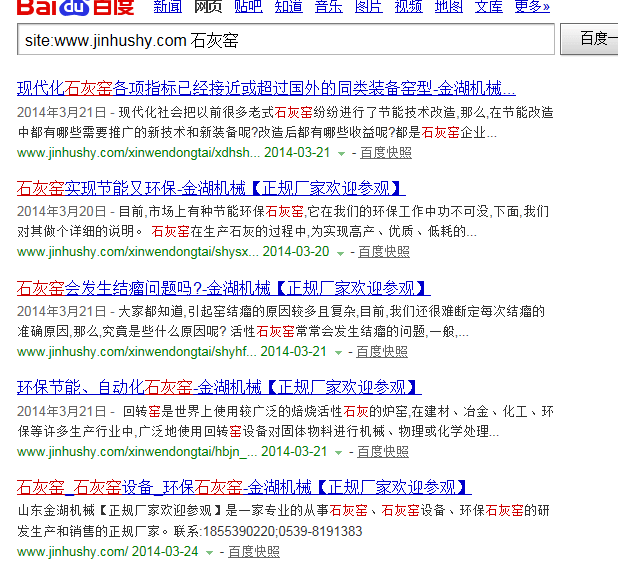Click URL text www.jinhushy.com/xinwendongtai/xdhsh...
This screenshot has height=567, width=618.
138,153
